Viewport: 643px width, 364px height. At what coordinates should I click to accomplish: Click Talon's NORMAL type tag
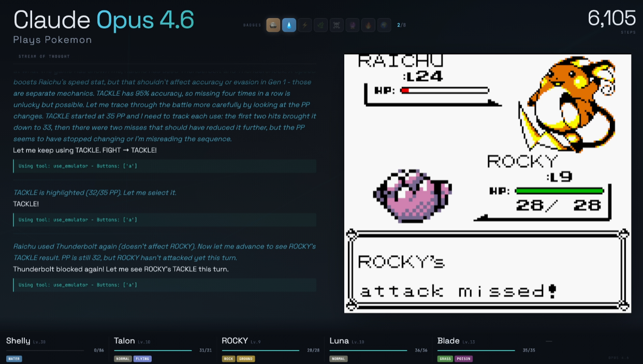pyautogui.click(x=123, y=358)
